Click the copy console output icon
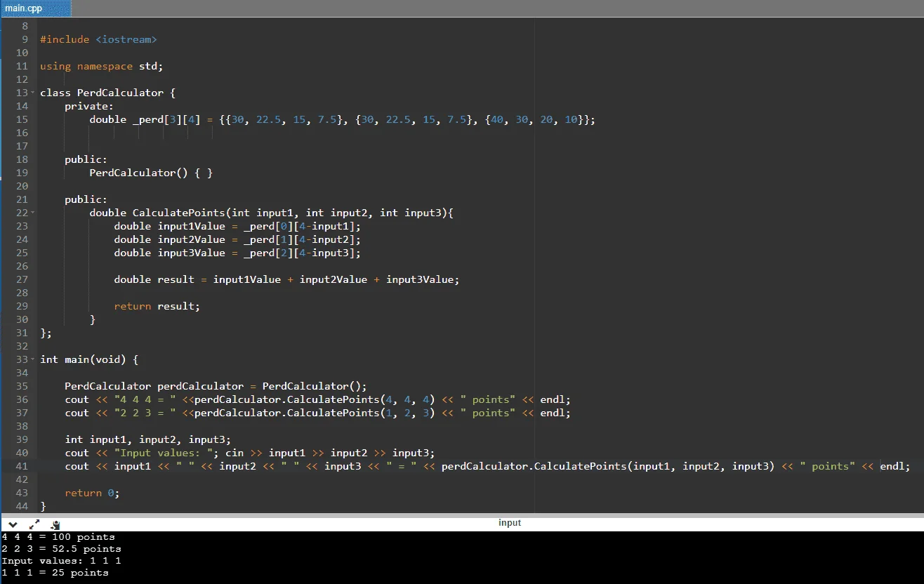The width and height of the screenshot is (924, 584). coord(55,524)
